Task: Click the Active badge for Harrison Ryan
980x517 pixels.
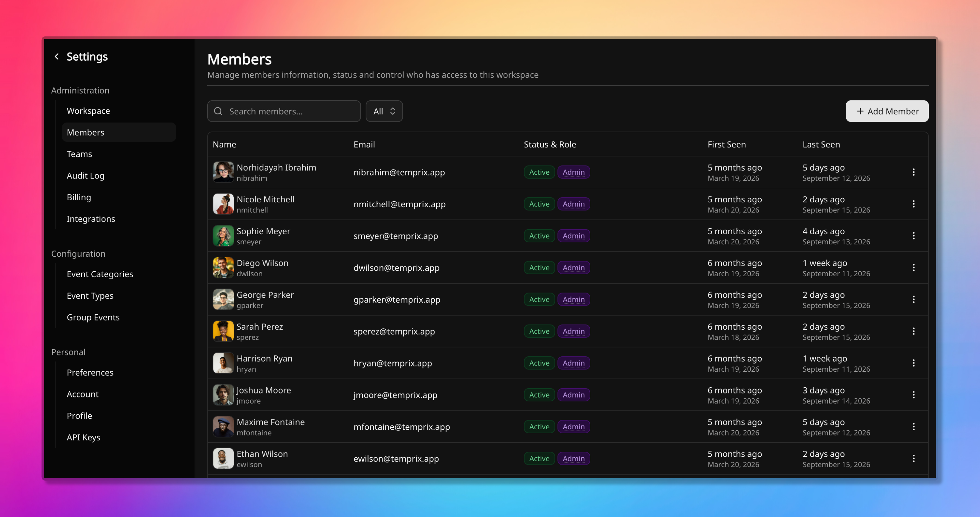Action: pos(539,363)
